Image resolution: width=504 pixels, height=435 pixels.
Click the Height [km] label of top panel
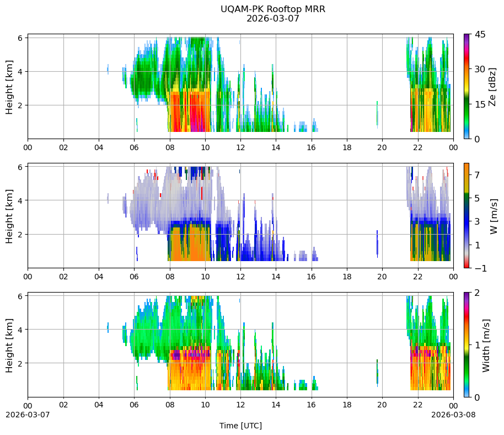coord(9,87)
